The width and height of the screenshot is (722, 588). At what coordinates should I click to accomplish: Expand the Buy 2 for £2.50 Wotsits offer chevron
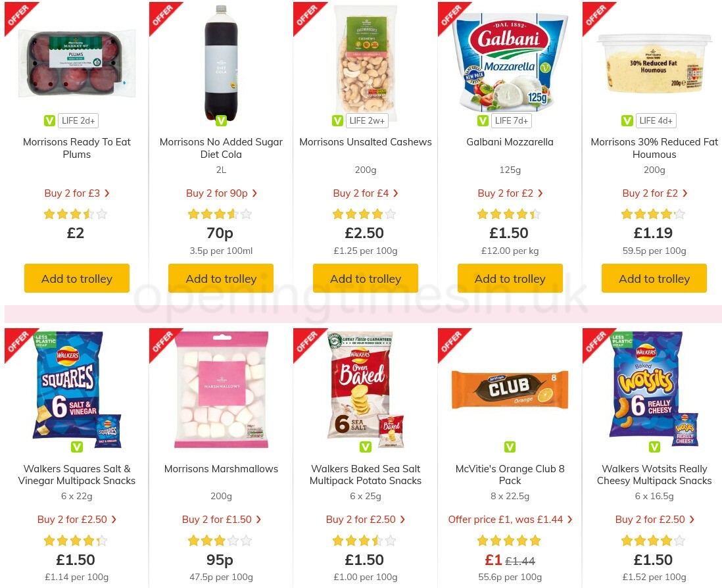(x=691, y=519)
